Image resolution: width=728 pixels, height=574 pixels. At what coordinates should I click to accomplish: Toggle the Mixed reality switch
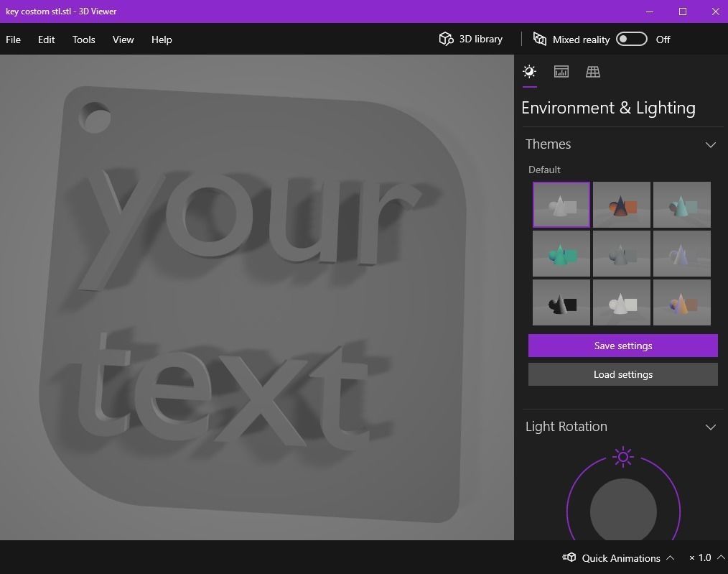coord(631,39)
